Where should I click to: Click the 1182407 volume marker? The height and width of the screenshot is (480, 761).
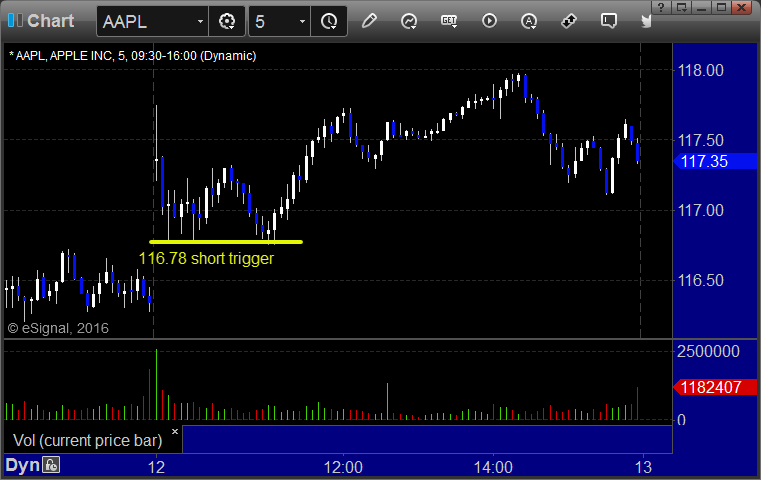pos(715,387)
